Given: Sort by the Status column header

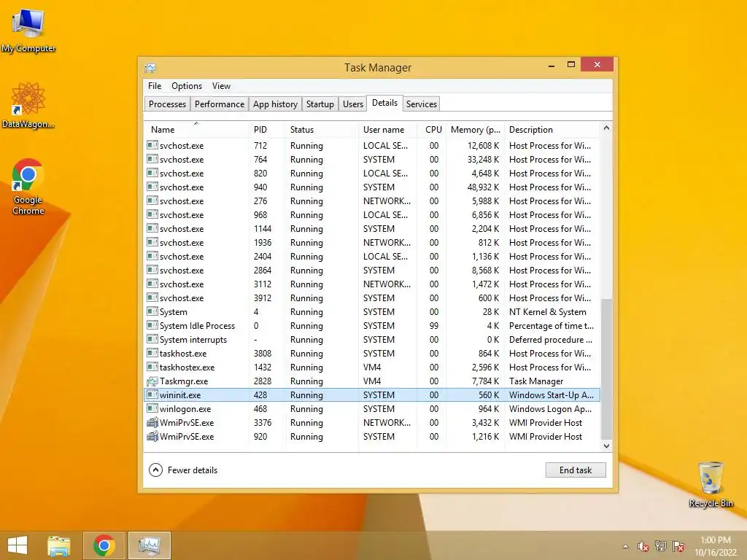Looking at the screenshot, I should click(321, 130).
